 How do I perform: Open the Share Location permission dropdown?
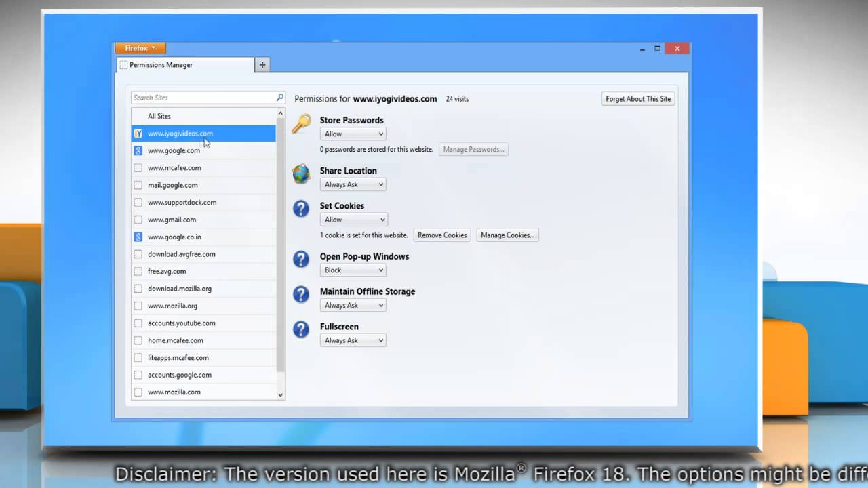[353, 184]
